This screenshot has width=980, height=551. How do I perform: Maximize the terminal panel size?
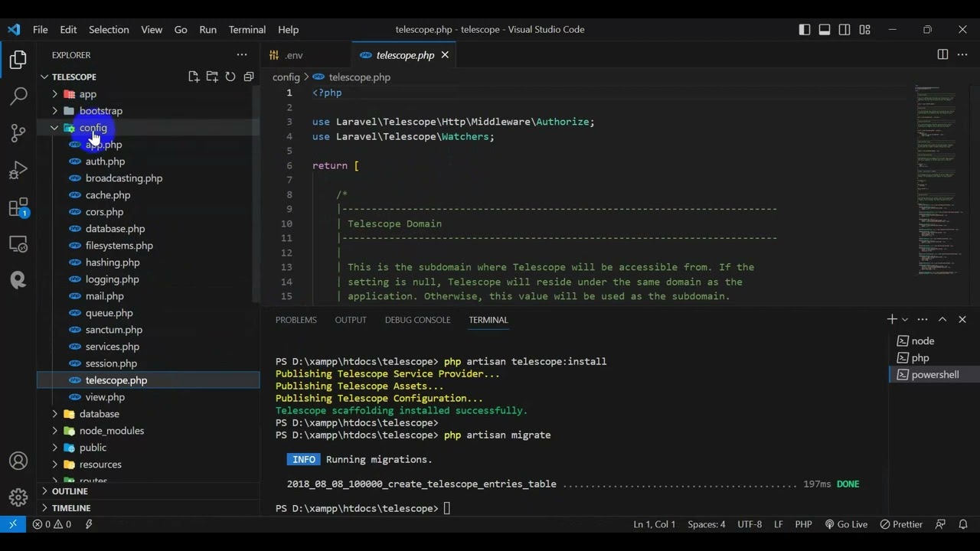(x=942, y=319)
